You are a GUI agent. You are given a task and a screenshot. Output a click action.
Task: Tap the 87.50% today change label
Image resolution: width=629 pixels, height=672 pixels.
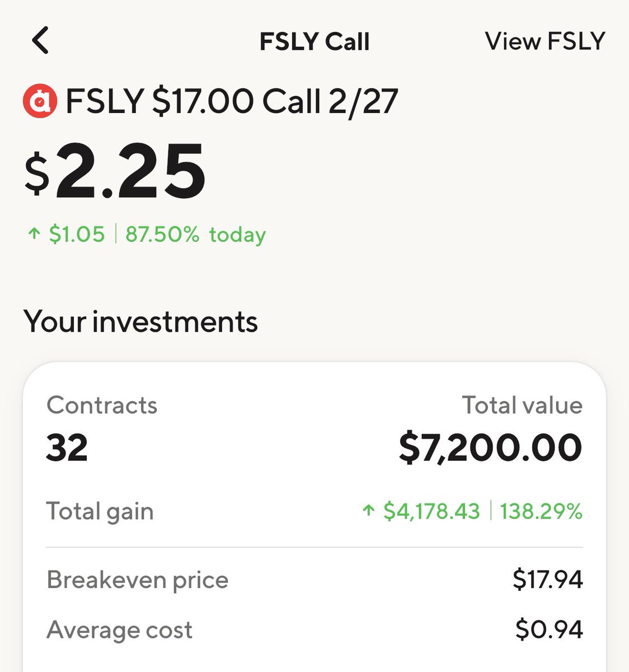pos(195,234)
